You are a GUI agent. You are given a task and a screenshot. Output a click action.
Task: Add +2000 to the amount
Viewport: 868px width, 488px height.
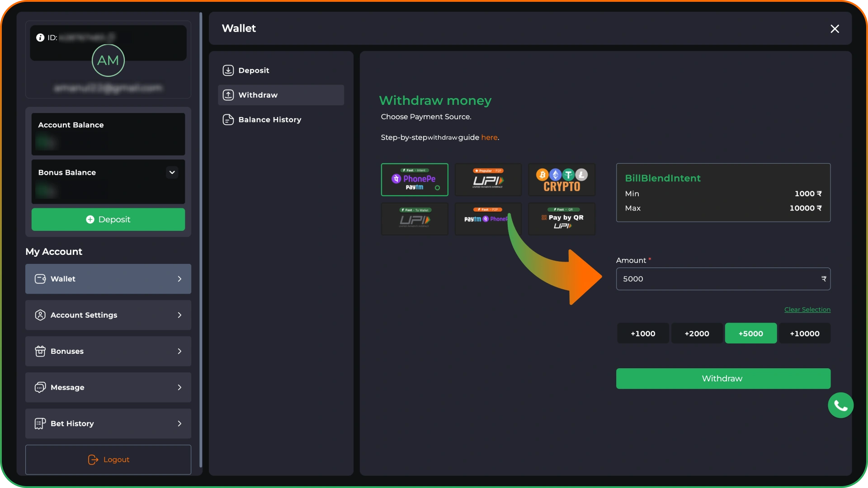click(697, 333)
